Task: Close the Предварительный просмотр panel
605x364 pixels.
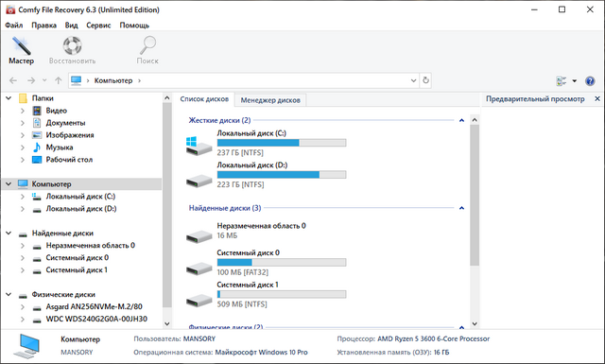Action: [597, 99]
